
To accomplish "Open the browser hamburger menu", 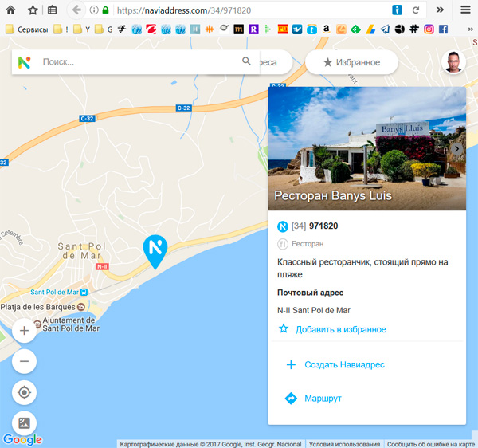I will [465, 10].
